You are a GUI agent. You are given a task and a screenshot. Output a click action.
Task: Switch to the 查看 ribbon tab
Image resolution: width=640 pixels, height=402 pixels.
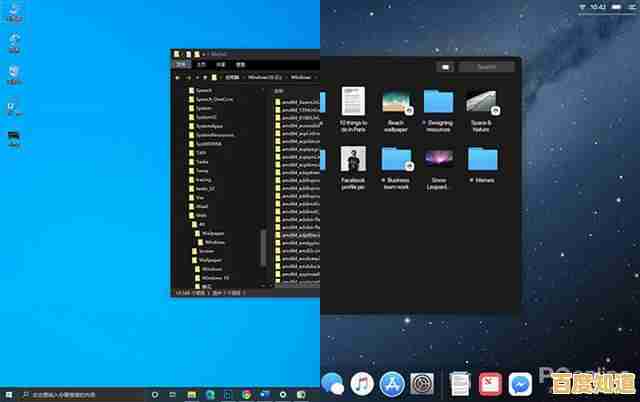pos(240,64)
